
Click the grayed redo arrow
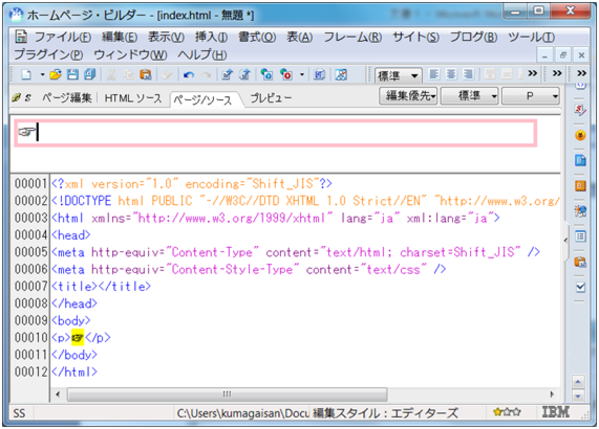point(206,75)
